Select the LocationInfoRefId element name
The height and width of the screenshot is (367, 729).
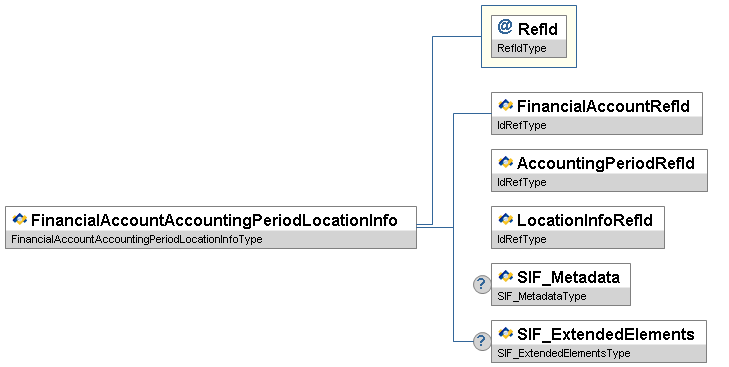click(585, 220)
